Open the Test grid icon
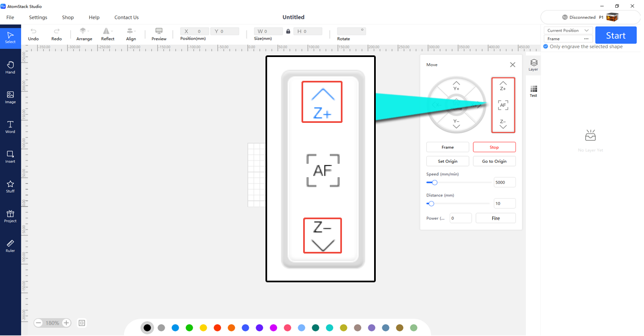The width and height of the screenshot is (644, 336). click(x=534, y=91)
